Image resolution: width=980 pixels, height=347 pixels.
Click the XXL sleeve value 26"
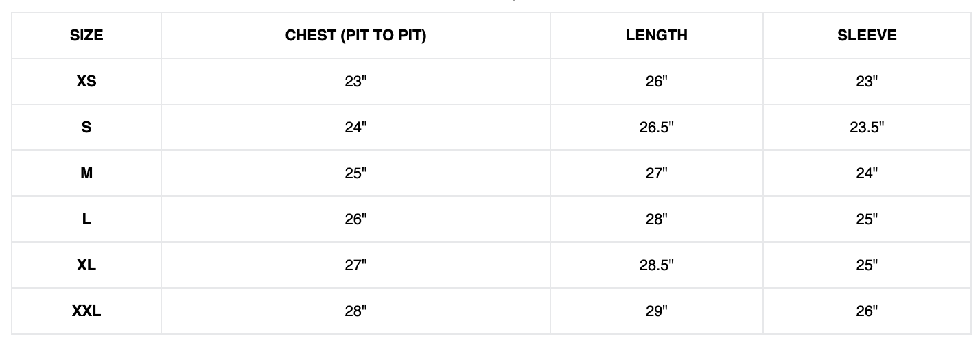click(x=867, y=311)
